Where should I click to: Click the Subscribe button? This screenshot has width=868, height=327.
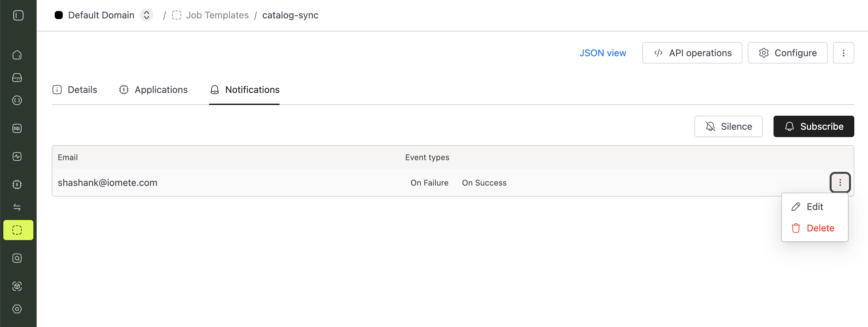[x=813, y=126]
